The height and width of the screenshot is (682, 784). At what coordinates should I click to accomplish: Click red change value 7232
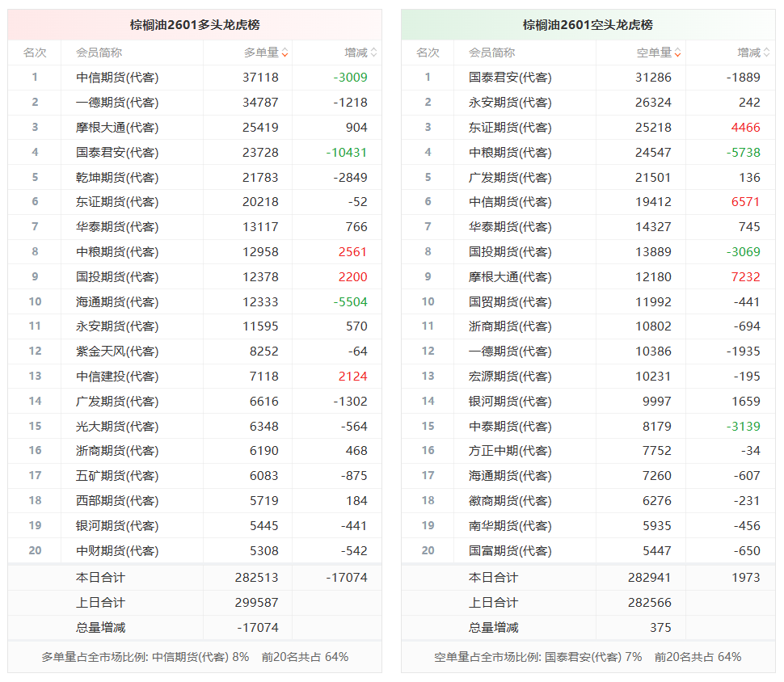pyautogui.click(x=746, y=277)
